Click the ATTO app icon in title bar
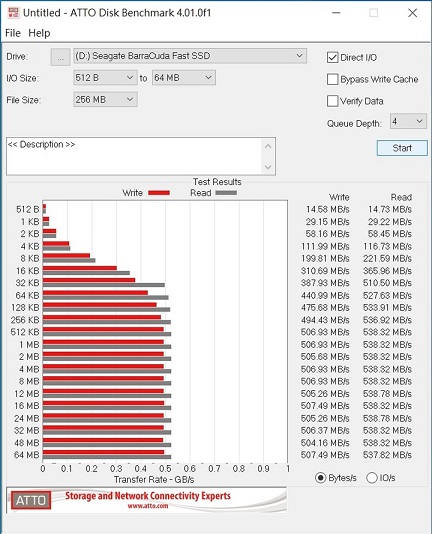Viewport: 432px width, 534px height. click(x=13, y=13)
